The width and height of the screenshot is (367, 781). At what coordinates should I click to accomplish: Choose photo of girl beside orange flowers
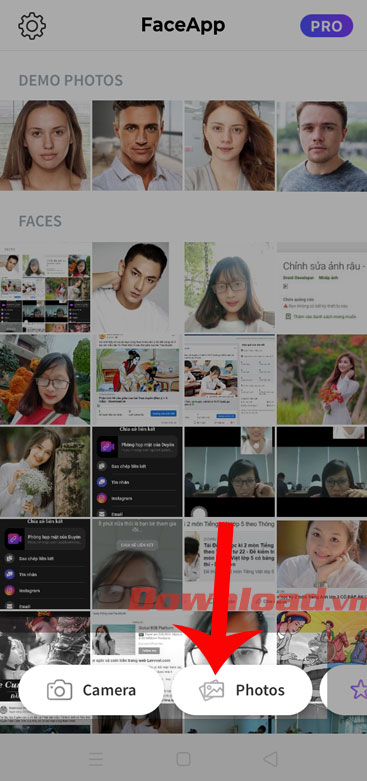click(45, 380)
